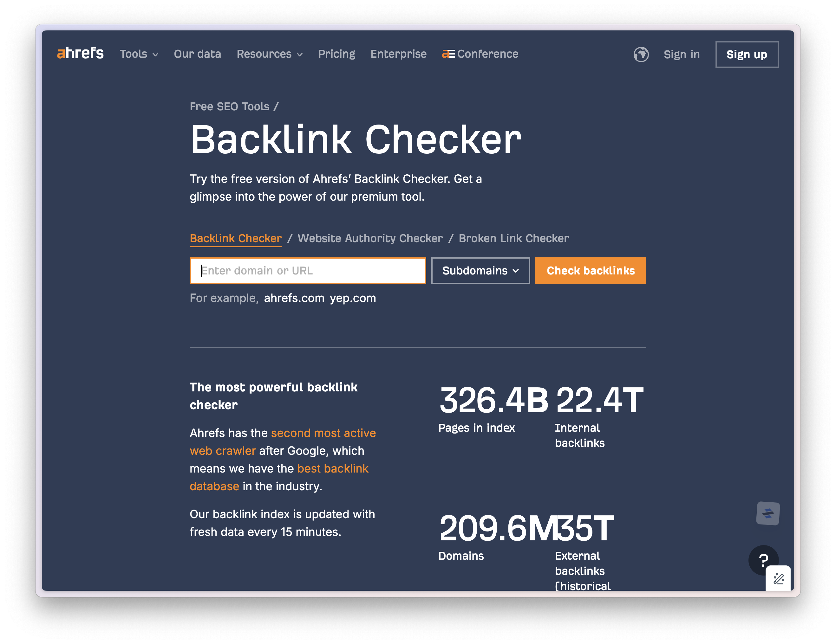Click the Sign up button
This screenshot has height=644, width=836.
(747, 54)
